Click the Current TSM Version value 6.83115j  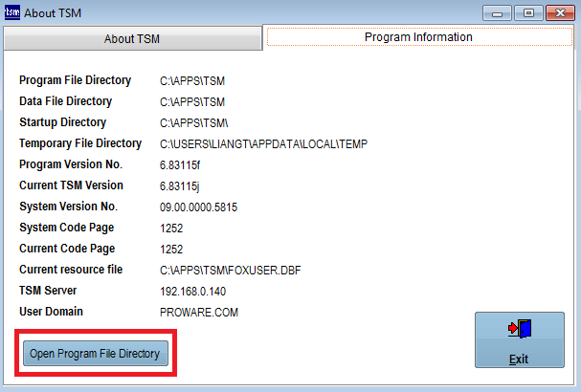point(181,186)
